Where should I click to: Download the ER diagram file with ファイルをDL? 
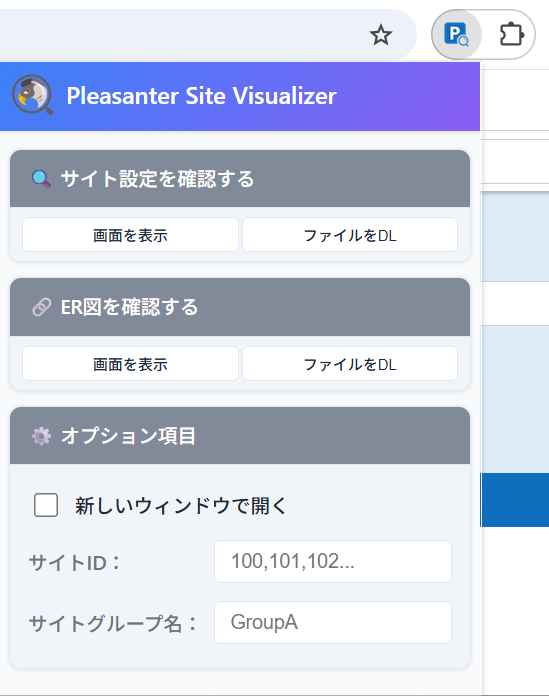point(350,364)
